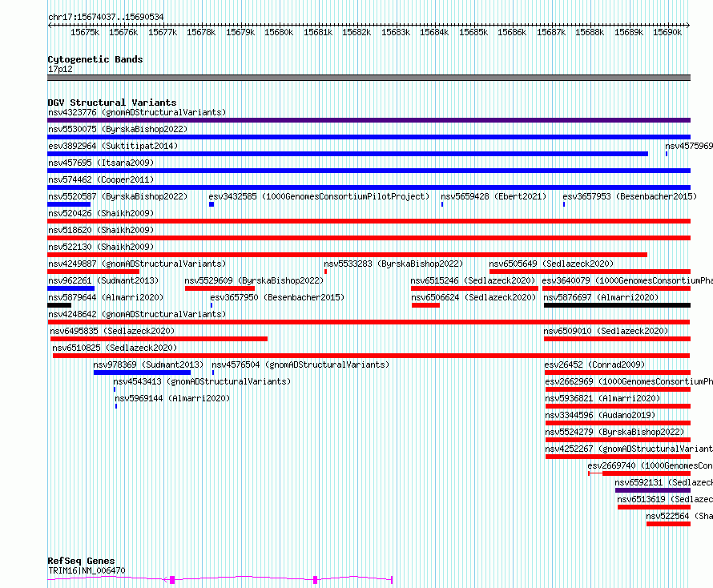Click the Cytogenetic Bands track title
This screenshot has height=588, width=713.
pyautogui.click(x=95, y=59)
